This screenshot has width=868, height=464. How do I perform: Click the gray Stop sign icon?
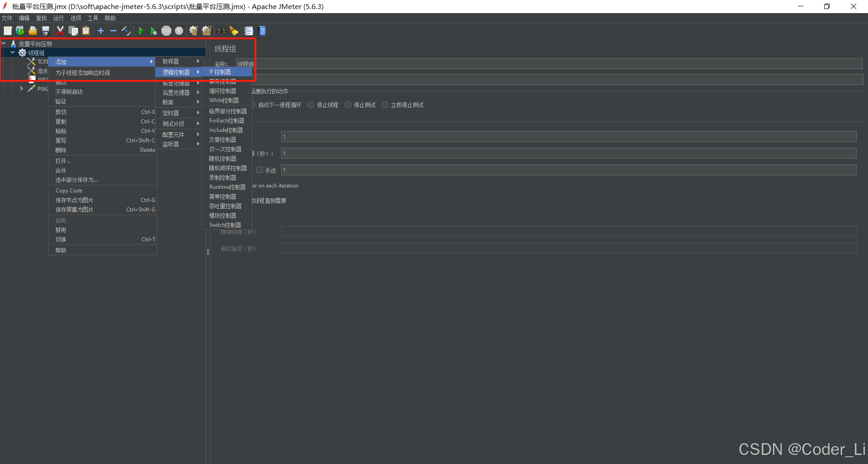point(166,31)
